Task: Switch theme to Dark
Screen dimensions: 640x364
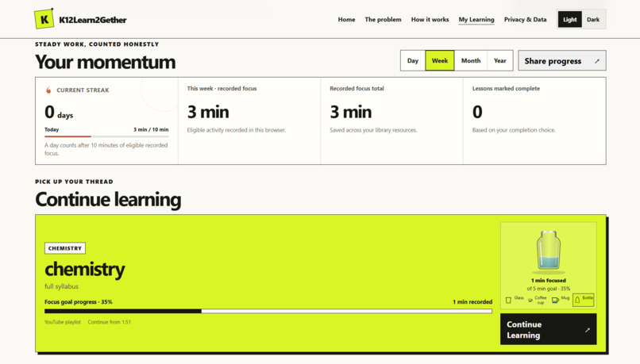Action: click(x=593, y=19)
